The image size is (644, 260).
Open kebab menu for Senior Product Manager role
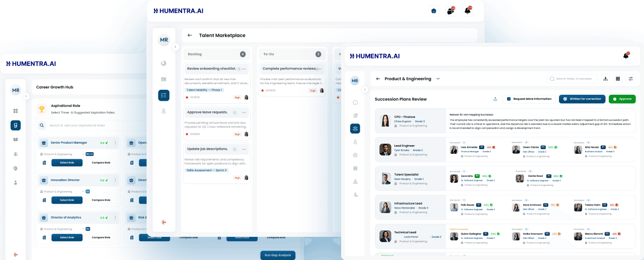(x=115, y=143)
